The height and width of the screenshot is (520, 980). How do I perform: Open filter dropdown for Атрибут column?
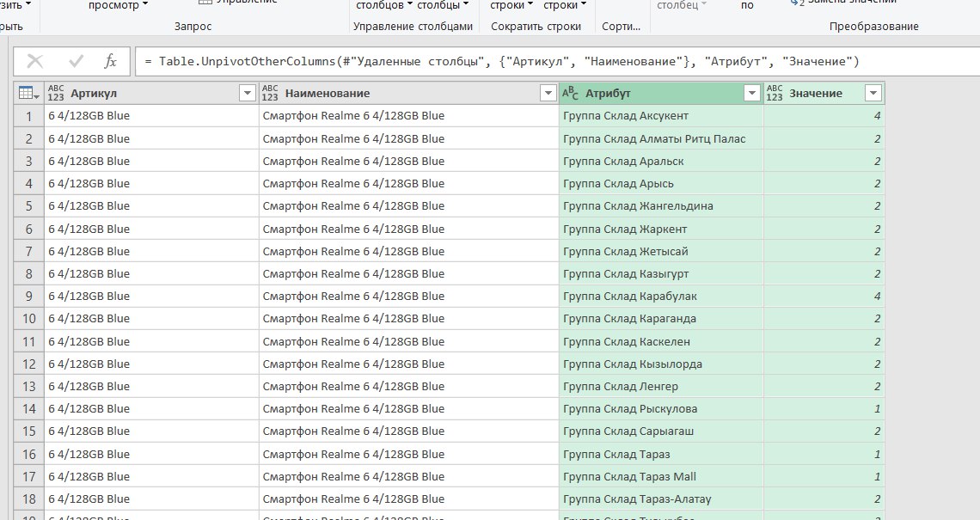(x=752, y=93)
